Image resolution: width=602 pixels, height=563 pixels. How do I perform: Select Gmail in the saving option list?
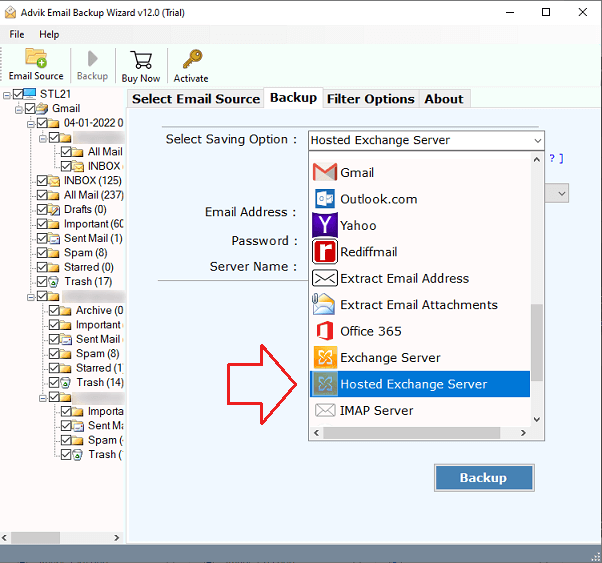click(x=420, y=172)
